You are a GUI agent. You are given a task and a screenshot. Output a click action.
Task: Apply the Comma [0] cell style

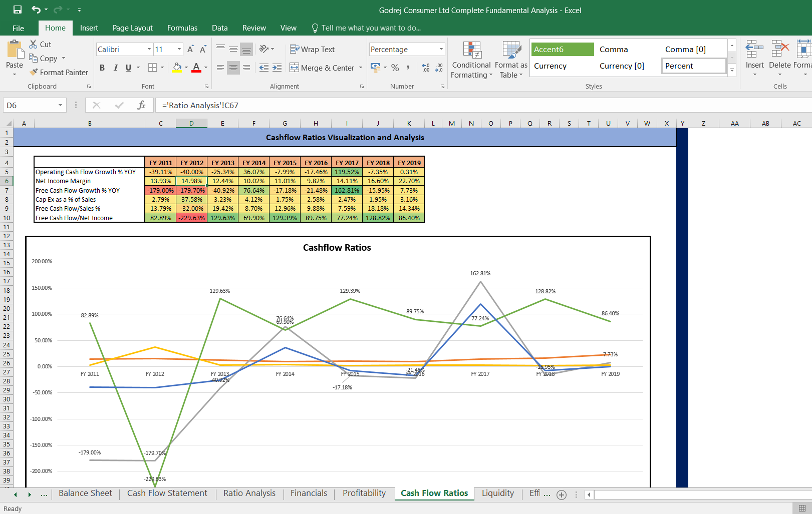[x=693, y=49]
